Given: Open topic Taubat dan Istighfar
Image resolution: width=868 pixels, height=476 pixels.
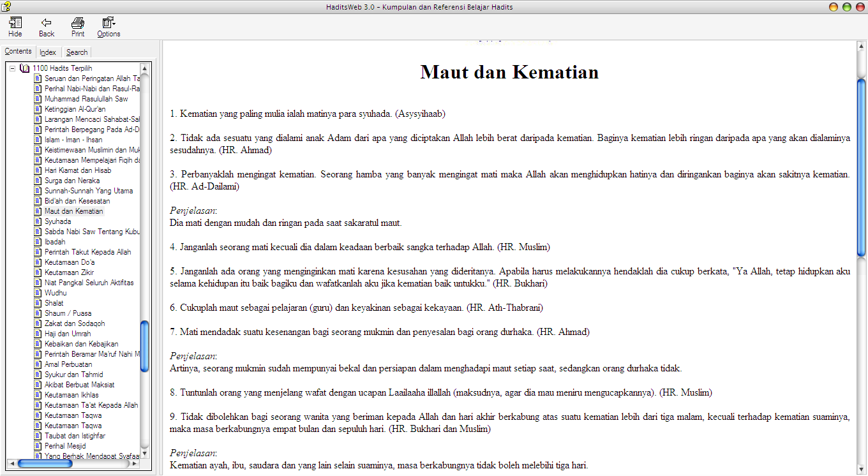Looking at the screenshot, I should pos(75,436).
